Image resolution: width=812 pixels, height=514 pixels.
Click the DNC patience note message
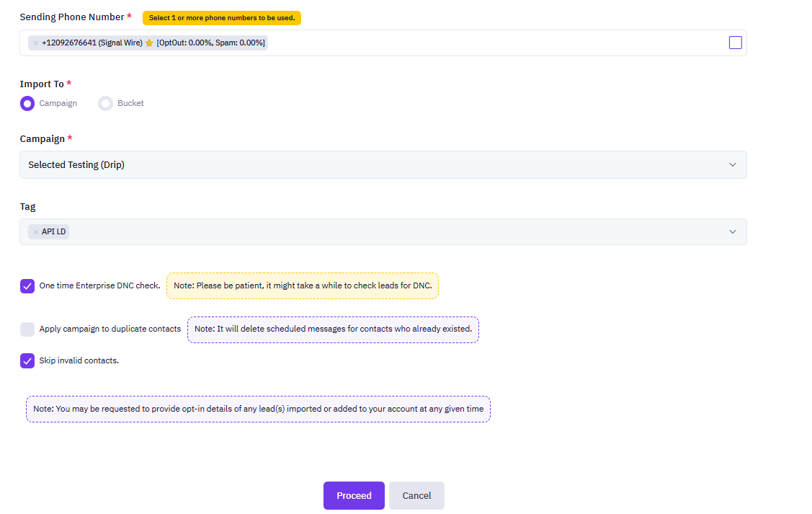click(303, 285)
